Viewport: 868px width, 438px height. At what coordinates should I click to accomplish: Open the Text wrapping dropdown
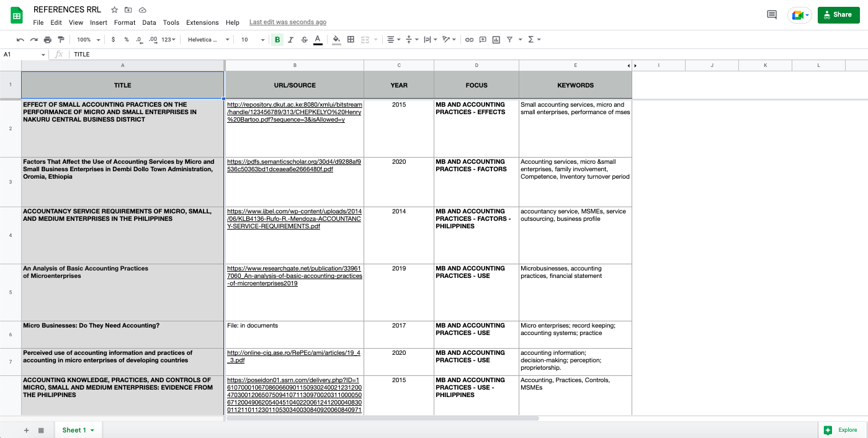click(x=431, y=40)
